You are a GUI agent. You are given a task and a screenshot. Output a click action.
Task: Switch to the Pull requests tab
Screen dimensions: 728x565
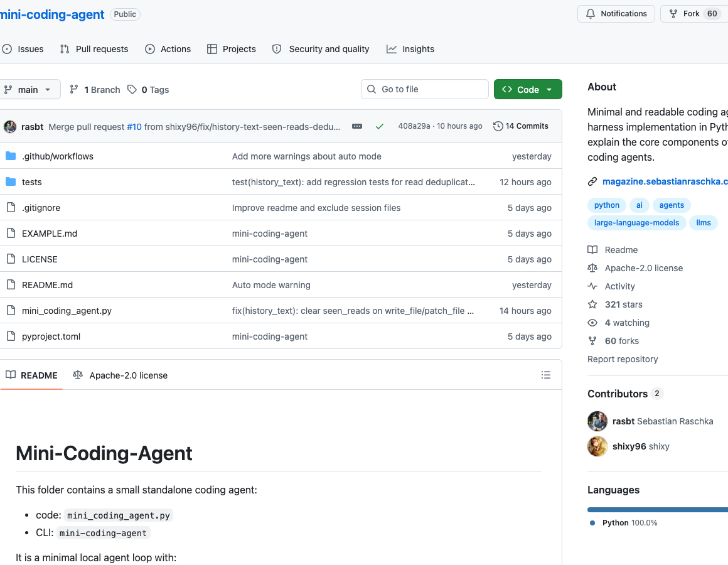tap(94, 49)
